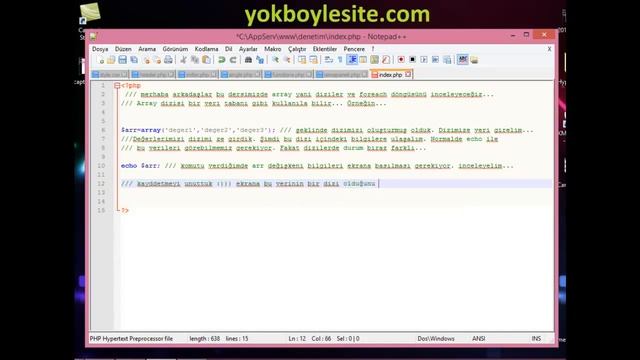Click the Save All toolbar icon
640x360 pixels.
click(134, 60)
